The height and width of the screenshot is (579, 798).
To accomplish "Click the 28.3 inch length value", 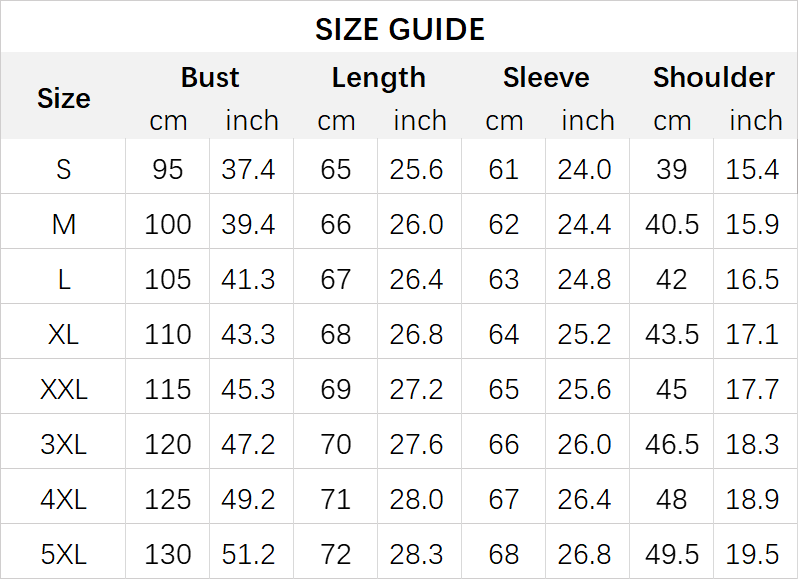I will pos(417,553).
